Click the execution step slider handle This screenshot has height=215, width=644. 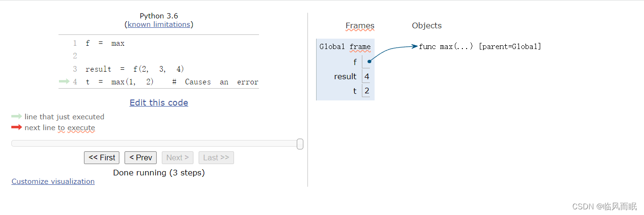click(x=300, y=144)
